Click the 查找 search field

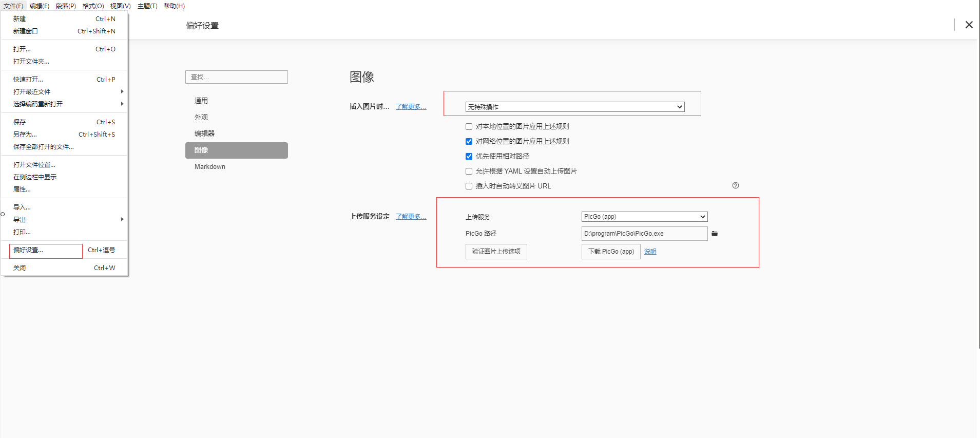click(237, 77)
